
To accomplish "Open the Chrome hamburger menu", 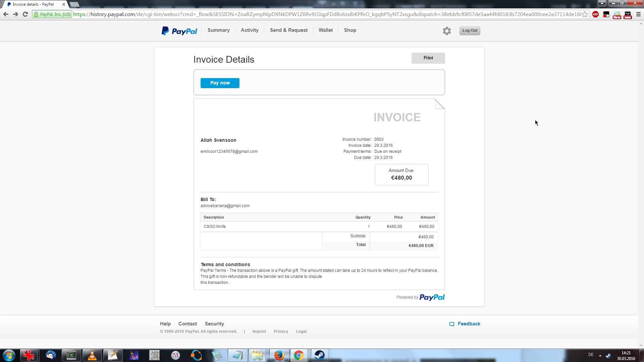I will [x=638, y=14].
